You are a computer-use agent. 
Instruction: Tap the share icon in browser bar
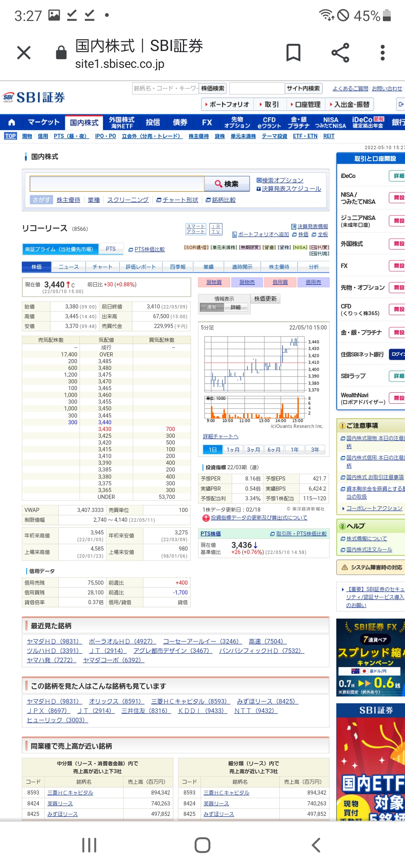(x=340, y=52)
